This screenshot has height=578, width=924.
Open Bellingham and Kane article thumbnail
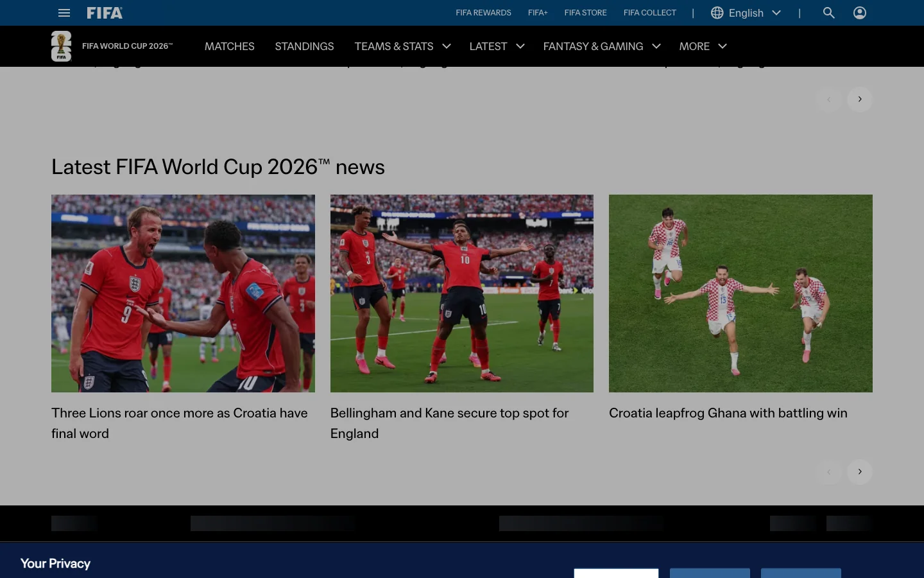[x=462, y=293]
